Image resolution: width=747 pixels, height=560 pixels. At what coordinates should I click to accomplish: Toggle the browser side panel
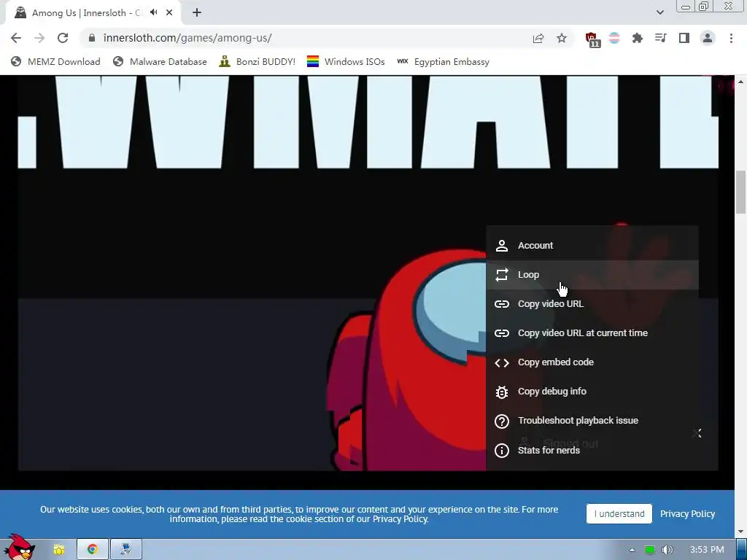[x=684, y=38]
